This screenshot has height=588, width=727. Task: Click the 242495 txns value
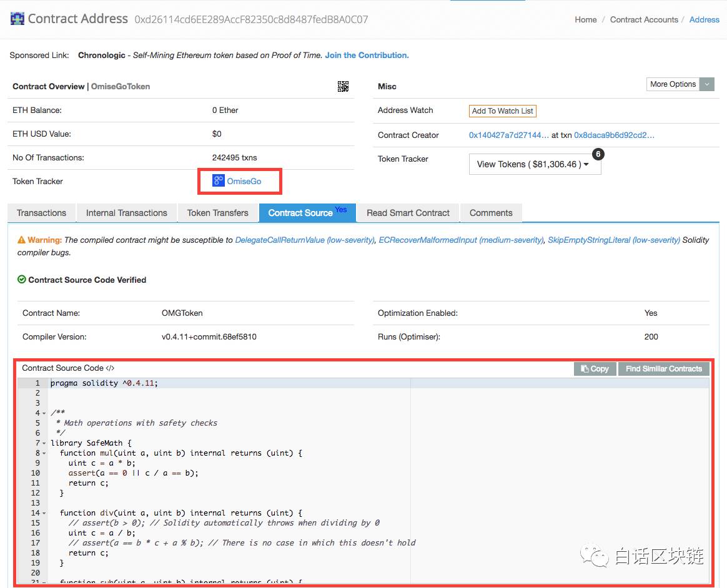coord(235,157)
